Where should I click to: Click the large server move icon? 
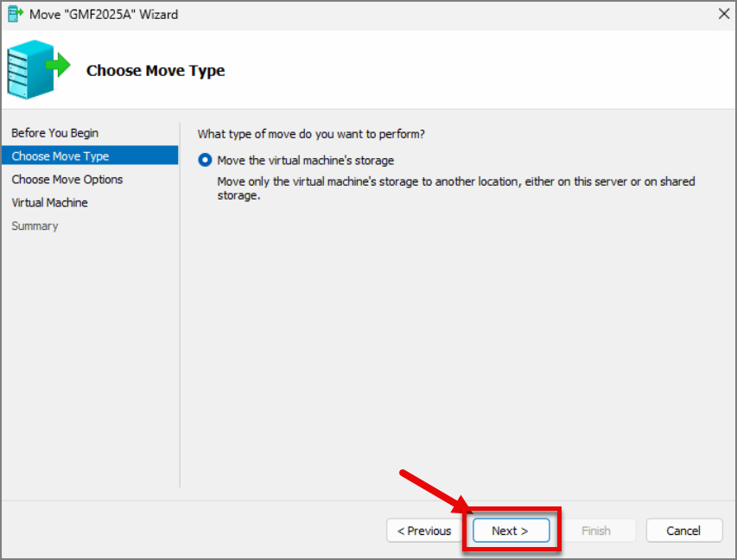(x=38, y=70)
